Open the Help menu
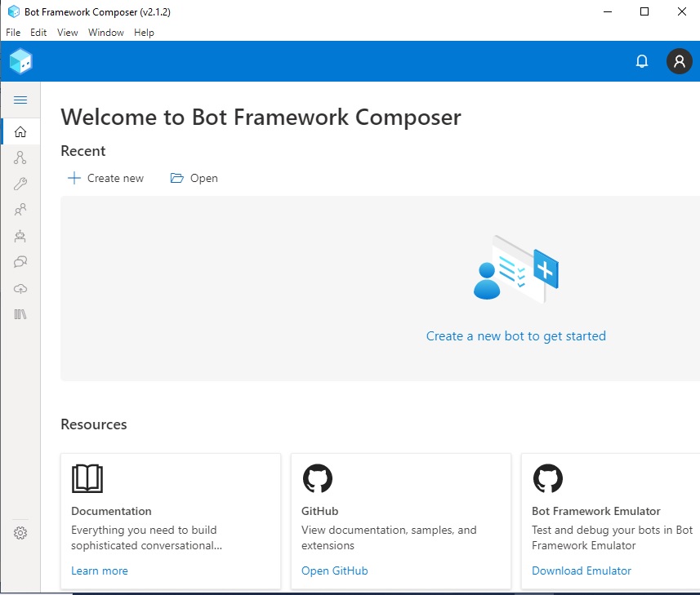This screenshot has height=595, width=700. 144,33
